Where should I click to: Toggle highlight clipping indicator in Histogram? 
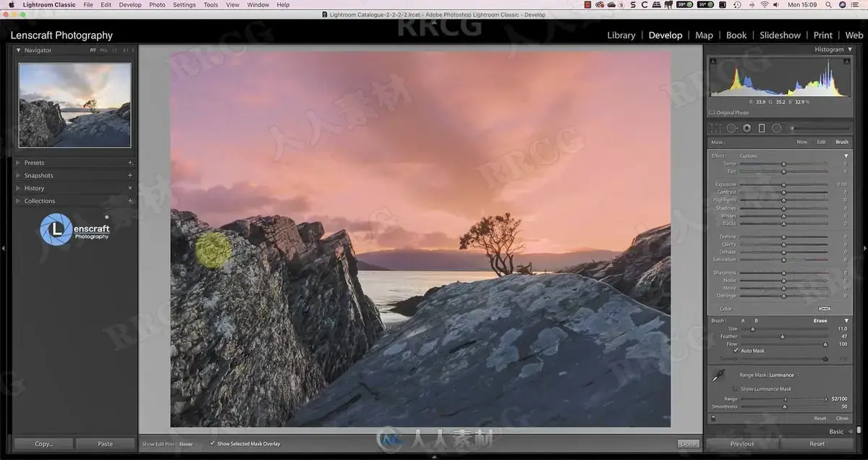click(847, 61)
